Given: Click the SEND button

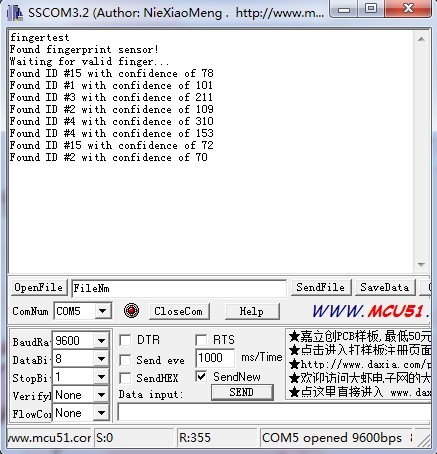Looking at the screenshot, I should click(x=242, y=392).
